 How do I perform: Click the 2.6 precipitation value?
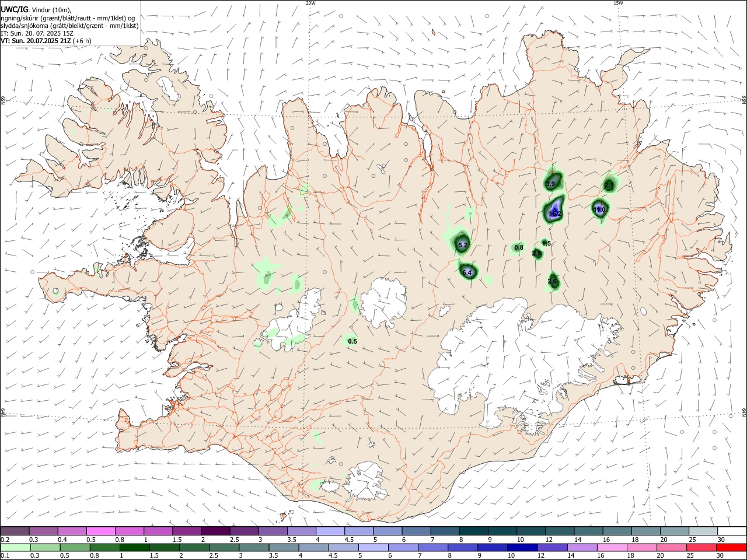pos(553,282)
